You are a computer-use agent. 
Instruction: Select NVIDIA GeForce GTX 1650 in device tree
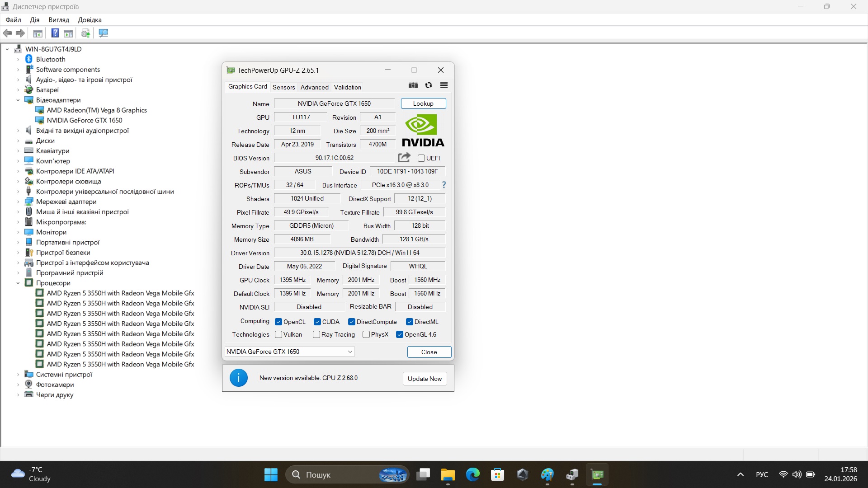[84, 120]
